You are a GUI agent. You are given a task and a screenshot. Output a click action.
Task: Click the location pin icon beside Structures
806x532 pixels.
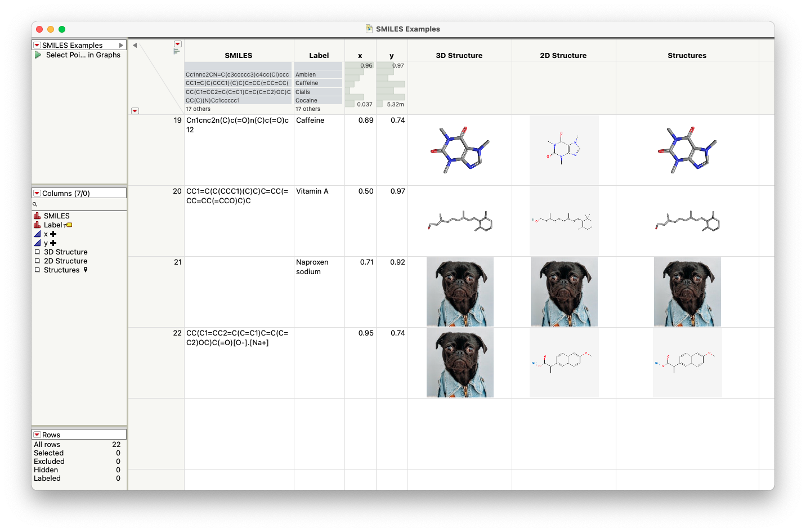[86, 270]
